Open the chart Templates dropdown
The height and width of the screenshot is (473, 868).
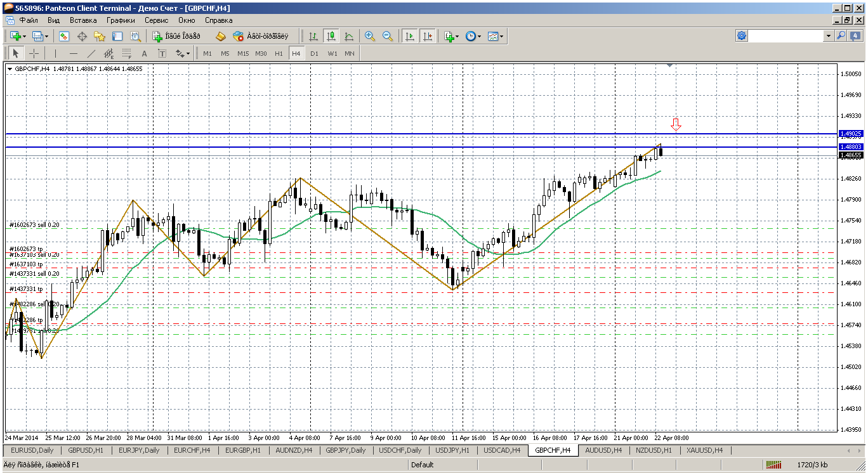(x=495, y=36)
